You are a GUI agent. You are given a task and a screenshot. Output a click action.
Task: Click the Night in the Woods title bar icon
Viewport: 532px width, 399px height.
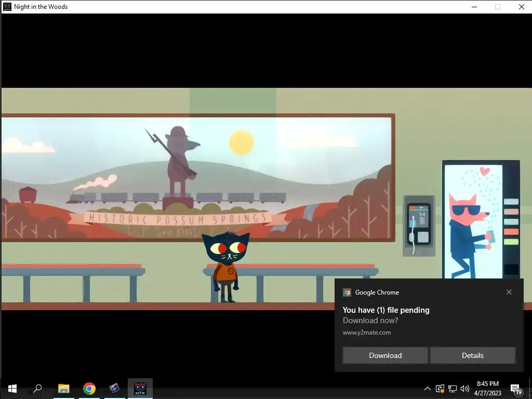[7, 7]
